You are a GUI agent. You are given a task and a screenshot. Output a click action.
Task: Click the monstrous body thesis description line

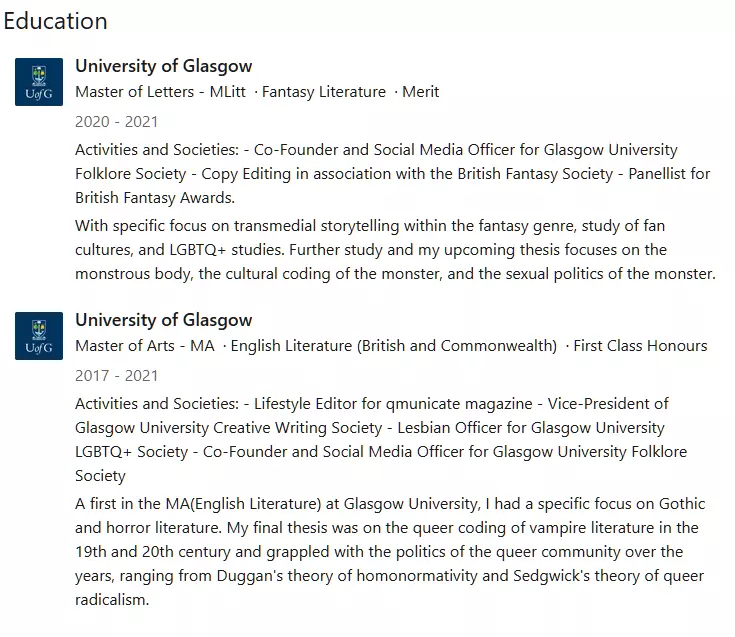(395, 274)
